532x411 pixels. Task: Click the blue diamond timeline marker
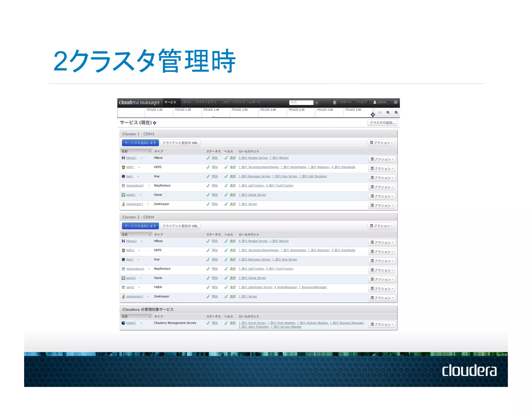coord(373,115)
